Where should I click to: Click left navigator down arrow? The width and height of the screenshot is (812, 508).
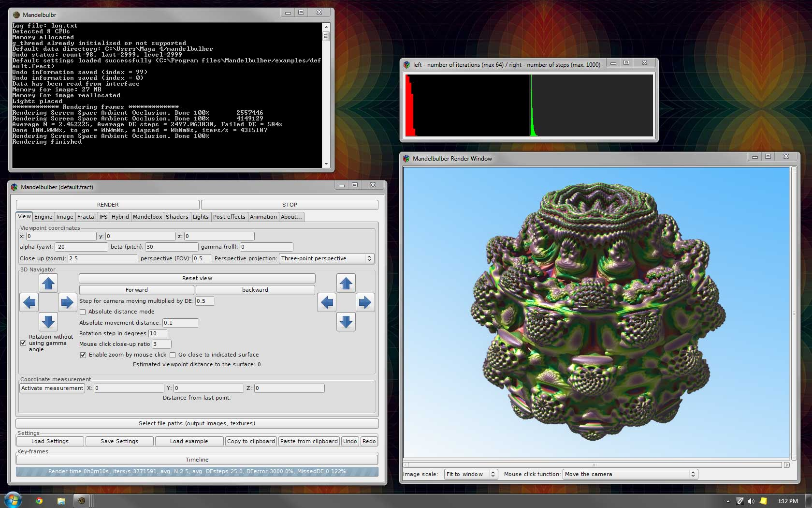48,322
